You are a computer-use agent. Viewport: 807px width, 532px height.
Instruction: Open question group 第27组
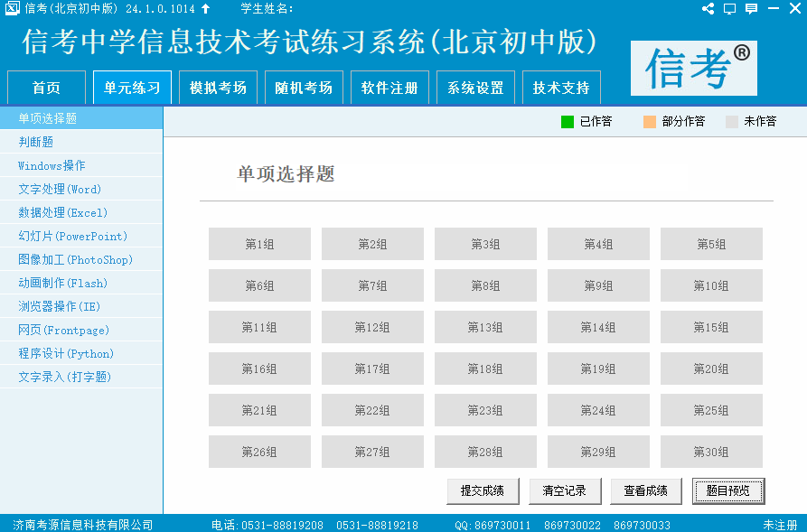372,452
